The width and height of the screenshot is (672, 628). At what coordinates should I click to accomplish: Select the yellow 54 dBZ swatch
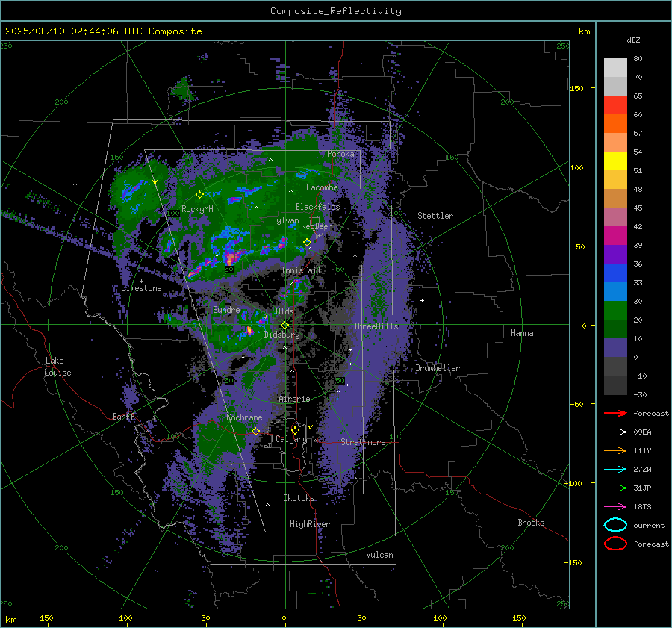615,161
